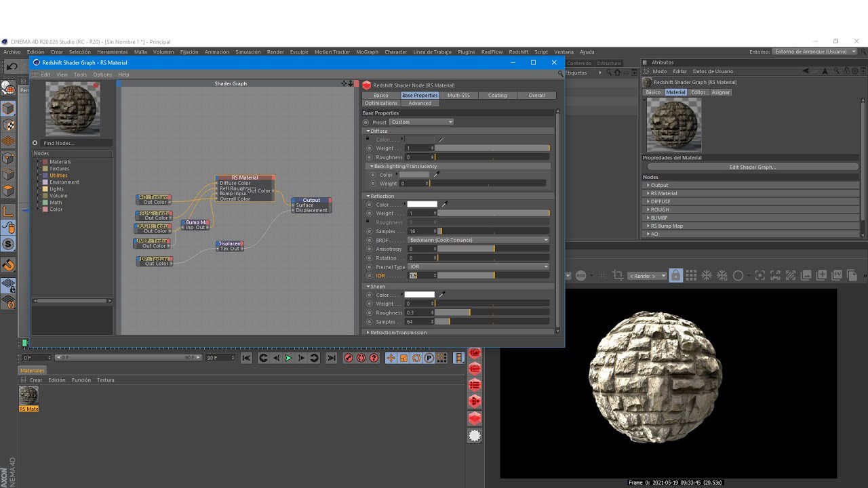Toggle parameter (P) keyframe recording icon

pyautogui.click(x=429, y=358)
